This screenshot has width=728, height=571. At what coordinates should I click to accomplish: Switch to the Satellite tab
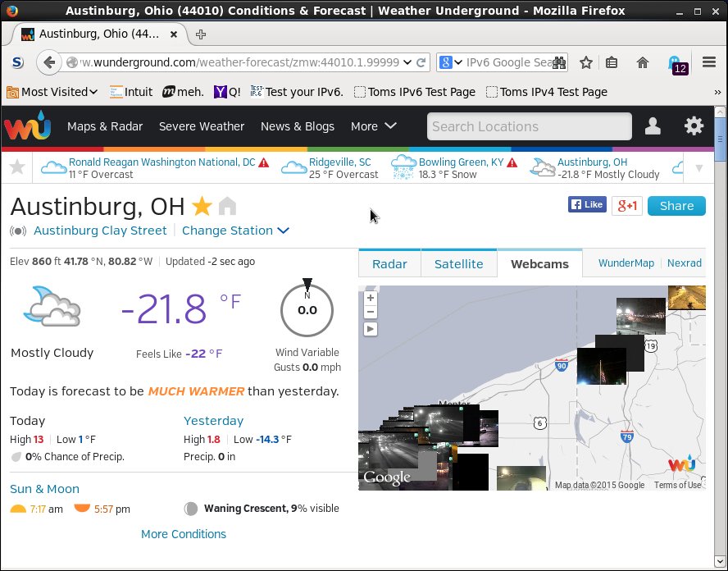[458, 264]
